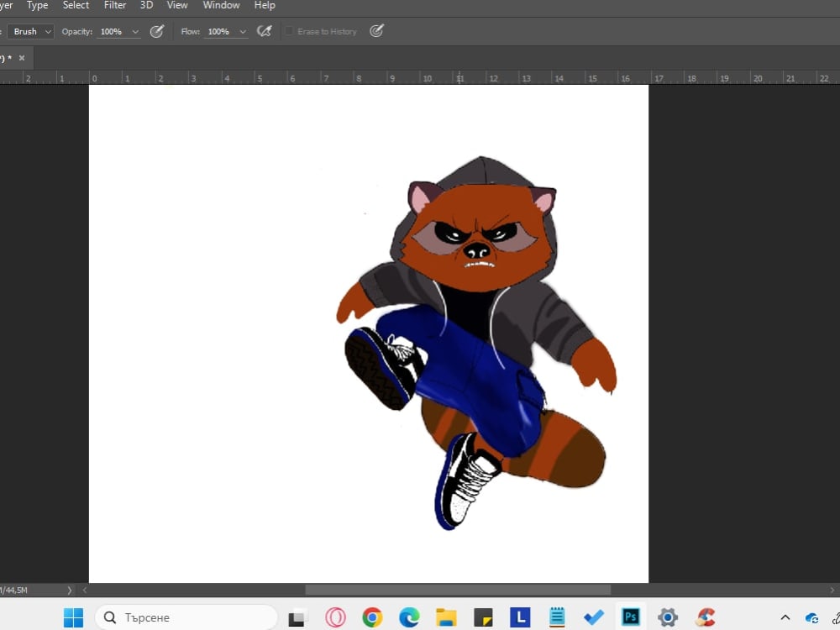Viewport: 840px width, 630px height.
Task: Open the Type menu
Action: (x=38, y=5)
